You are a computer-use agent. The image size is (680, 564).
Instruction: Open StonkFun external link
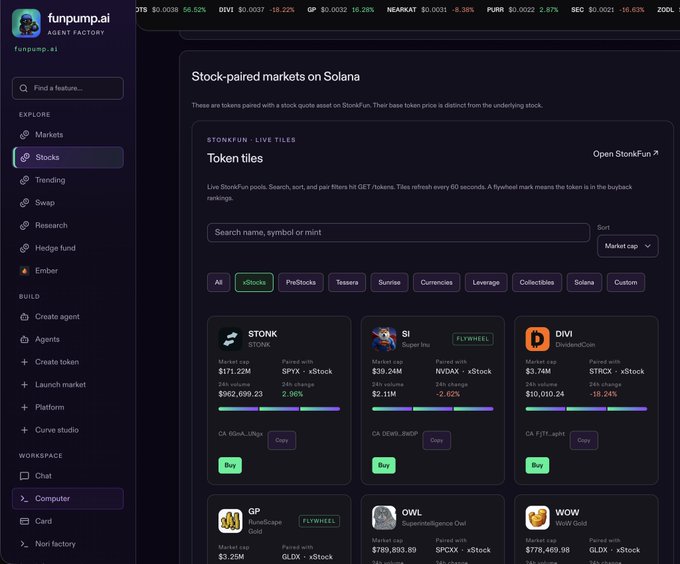pos(625,154)
